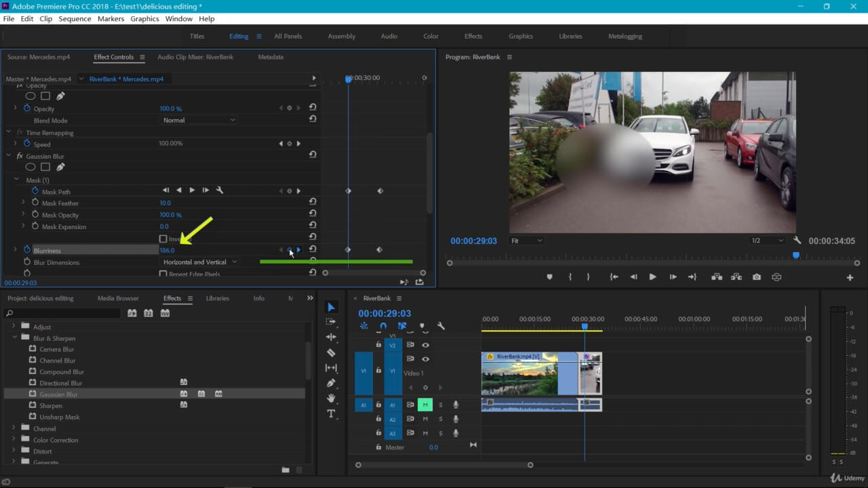Switch to Color workspace
The height and width of the screenshot is (488, 868).
(x=431, y=36)
